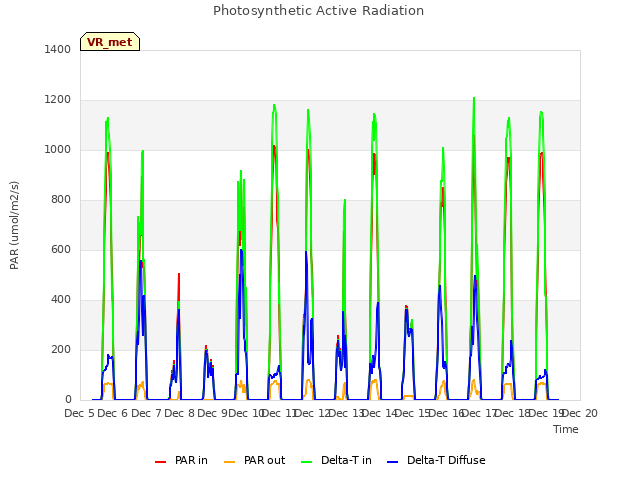Screen dimensions: 640x480
Task: Click the 200 y-axis tick label
Action: click(x=61, y=349)
